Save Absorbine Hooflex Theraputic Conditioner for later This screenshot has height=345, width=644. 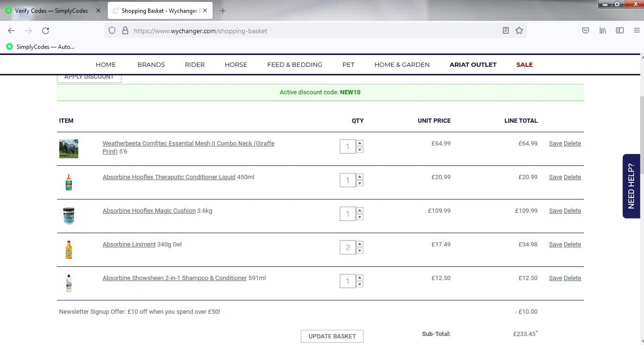555,177
